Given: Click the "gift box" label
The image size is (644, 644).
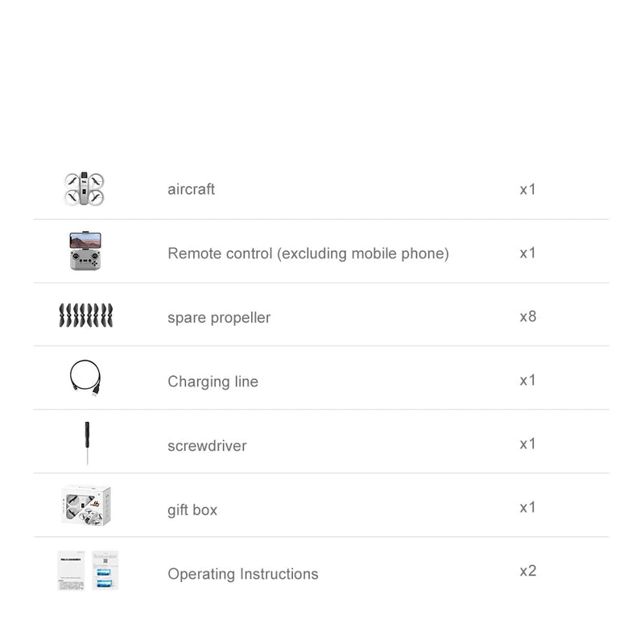Looking at the screenshot, I should 192,510.
